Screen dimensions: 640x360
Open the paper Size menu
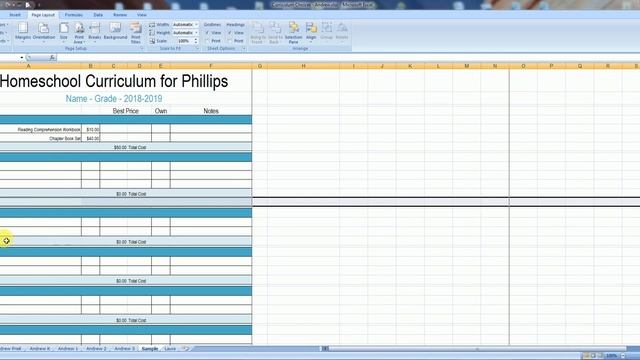click(x=64, y=32)
